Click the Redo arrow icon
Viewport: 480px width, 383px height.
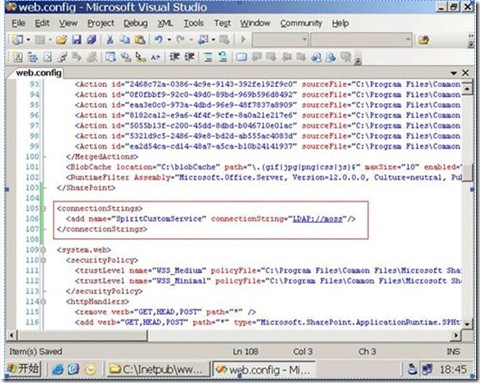click(180, 40)
